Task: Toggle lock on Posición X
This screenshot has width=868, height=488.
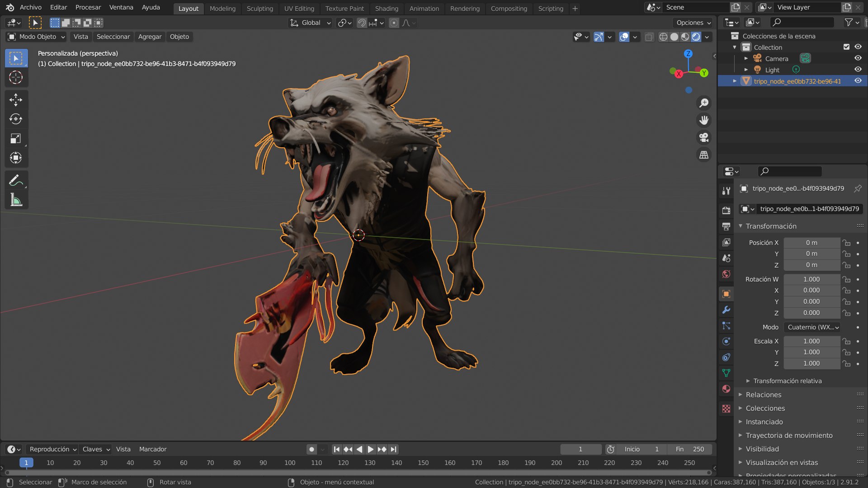Action: click(846, 243)
